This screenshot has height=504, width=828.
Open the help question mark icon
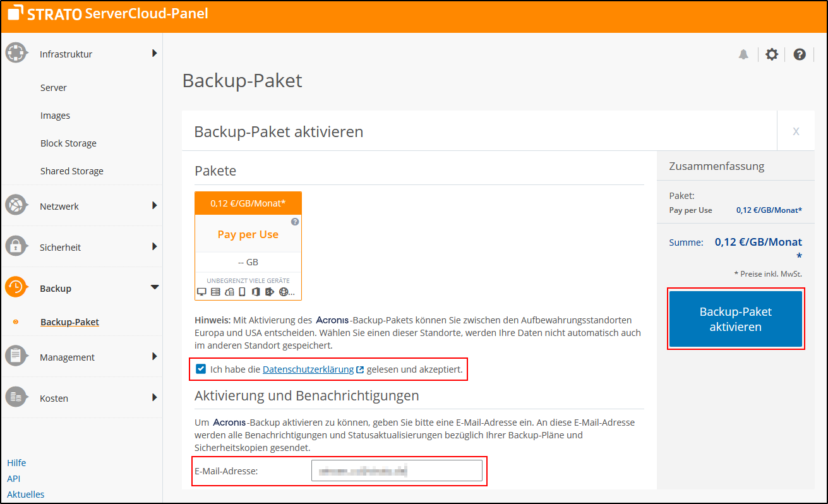[x=800, y=54]
